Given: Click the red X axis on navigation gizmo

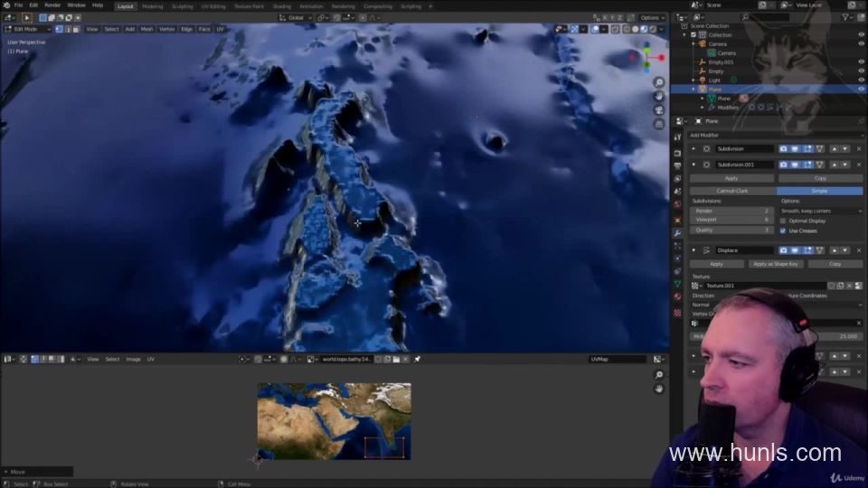Looking at the screenshot, I should click(661, 57).
